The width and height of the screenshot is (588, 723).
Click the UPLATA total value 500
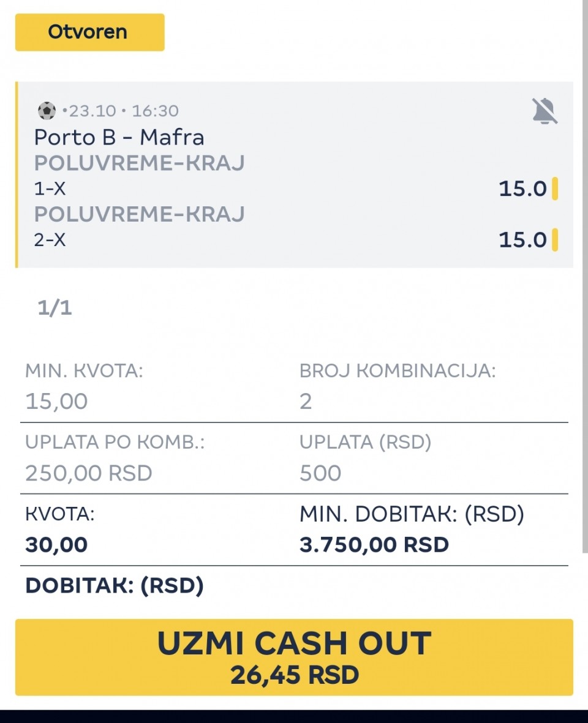[320, 473]
